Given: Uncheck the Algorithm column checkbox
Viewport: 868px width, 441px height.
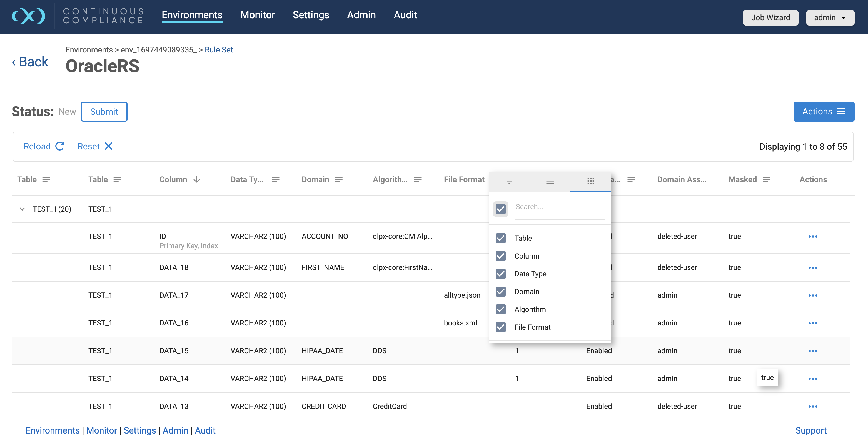Looking at the screenshot, I should point(500,309).
